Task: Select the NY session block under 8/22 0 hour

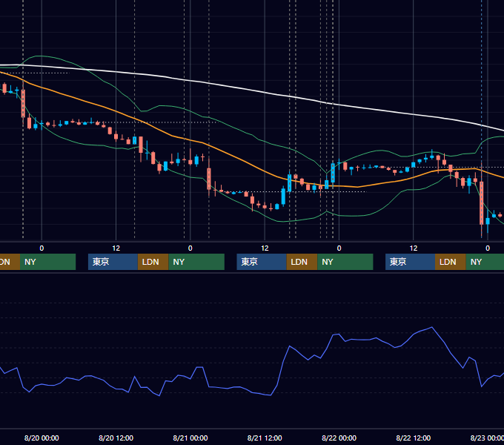Action: tap(345, 262)
